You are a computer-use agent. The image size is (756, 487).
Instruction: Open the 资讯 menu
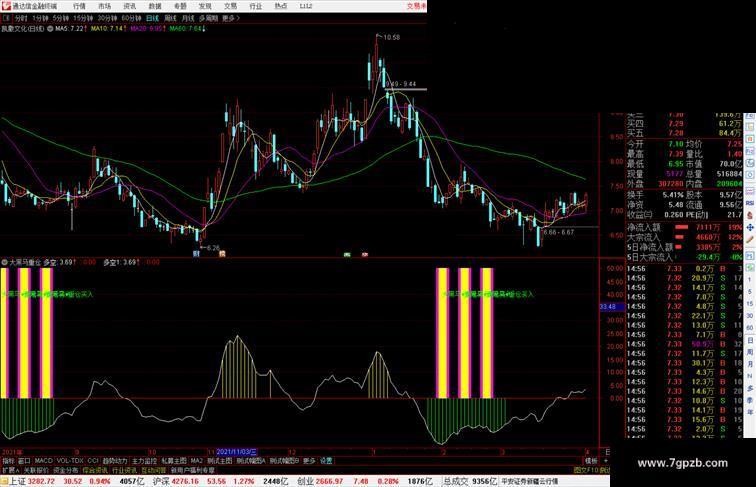point(129,6)
